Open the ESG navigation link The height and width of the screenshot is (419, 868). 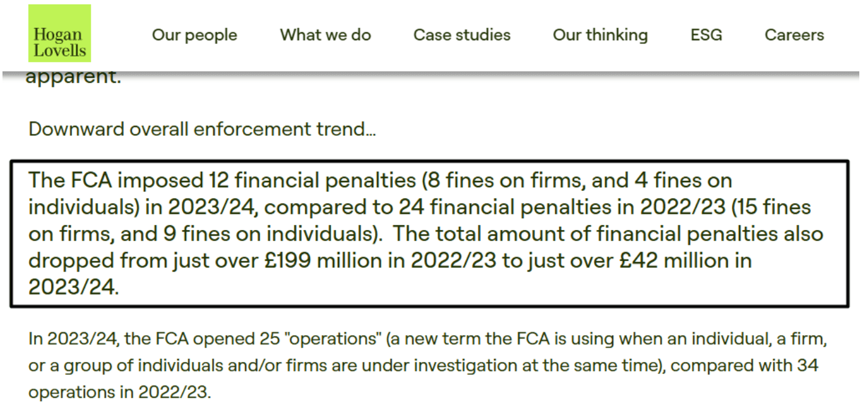tap(706, 35)
